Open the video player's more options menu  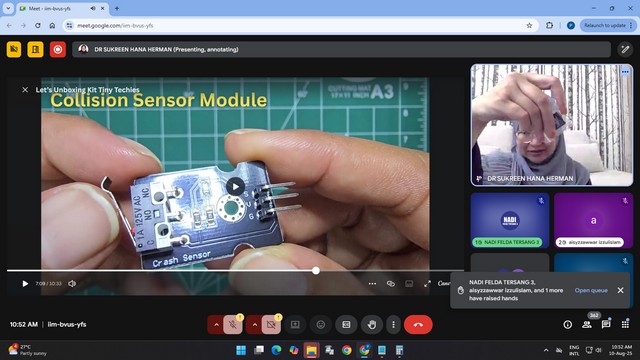372,284
